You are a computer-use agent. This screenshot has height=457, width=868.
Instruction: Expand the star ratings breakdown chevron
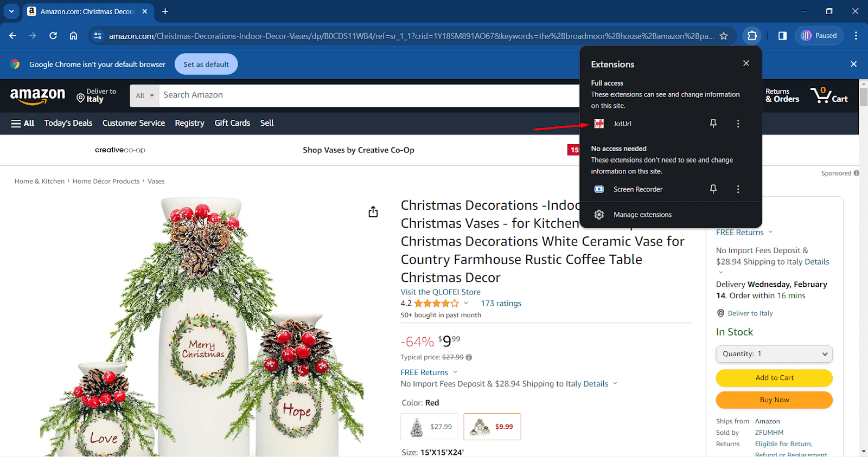coord(466,303)
